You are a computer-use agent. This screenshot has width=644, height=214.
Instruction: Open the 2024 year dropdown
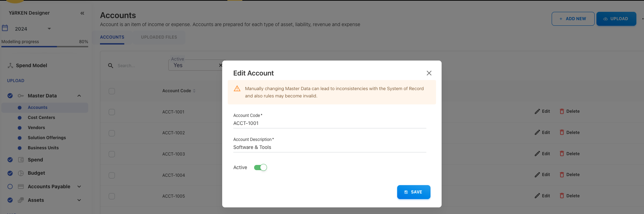coord(49,29)
